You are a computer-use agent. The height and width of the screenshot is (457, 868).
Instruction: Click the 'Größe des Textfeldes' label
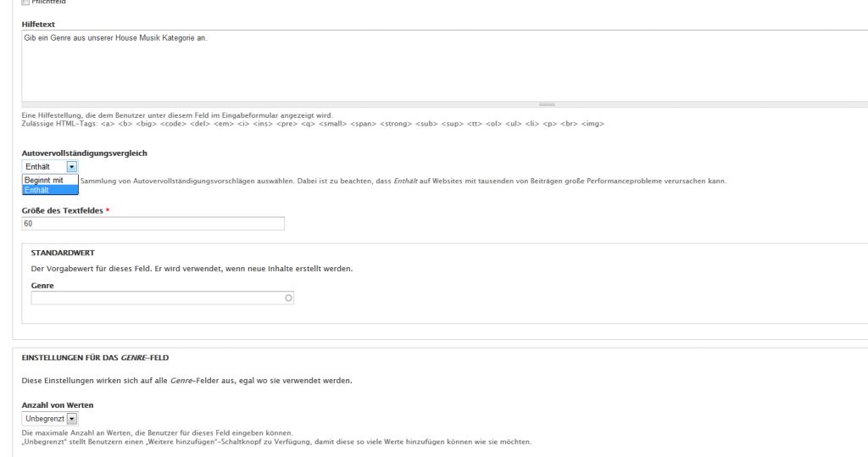[x=63, y=210]
